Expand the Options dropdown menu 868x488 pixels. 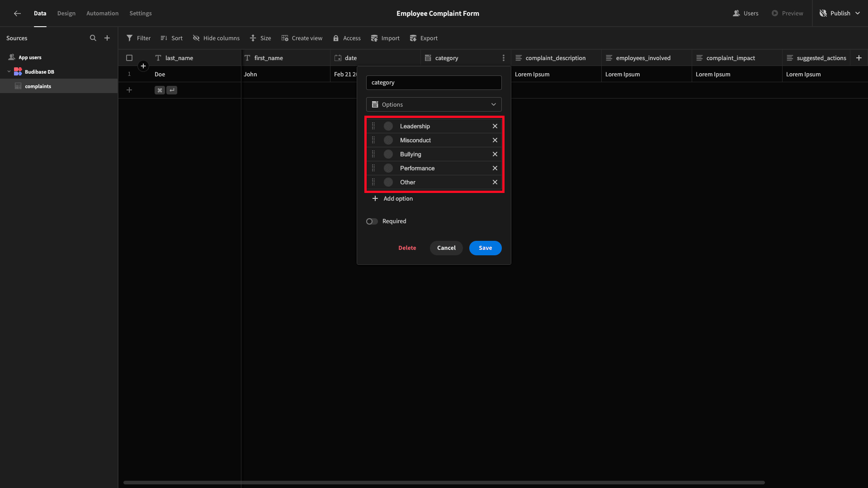coord(434,104)
